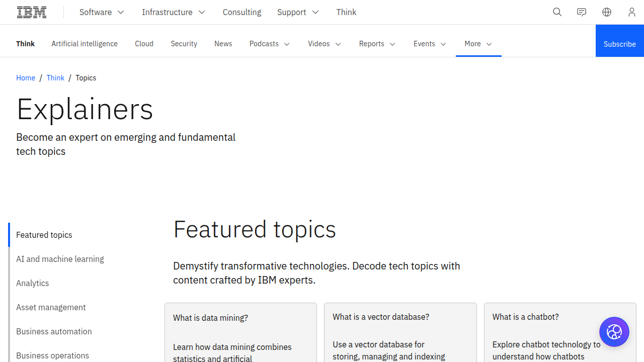Follow the Home breadcrumb link

[26, 78]
